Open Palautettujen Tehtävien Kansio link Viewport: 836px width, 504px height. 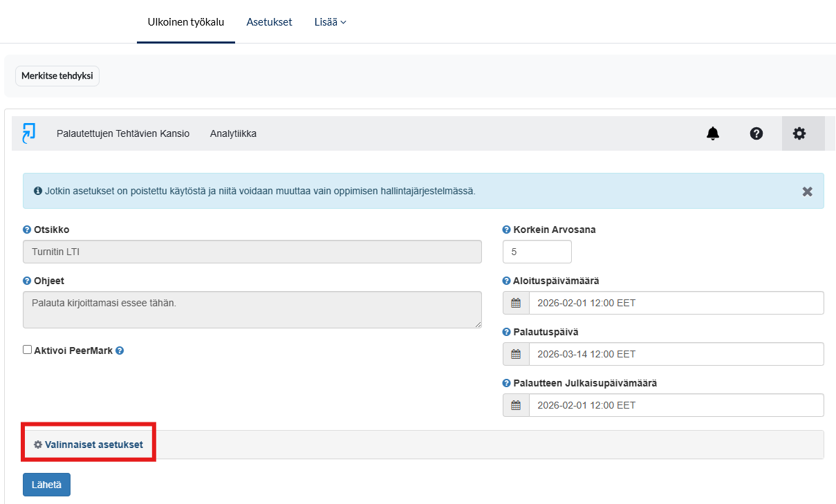click(122, 133)
